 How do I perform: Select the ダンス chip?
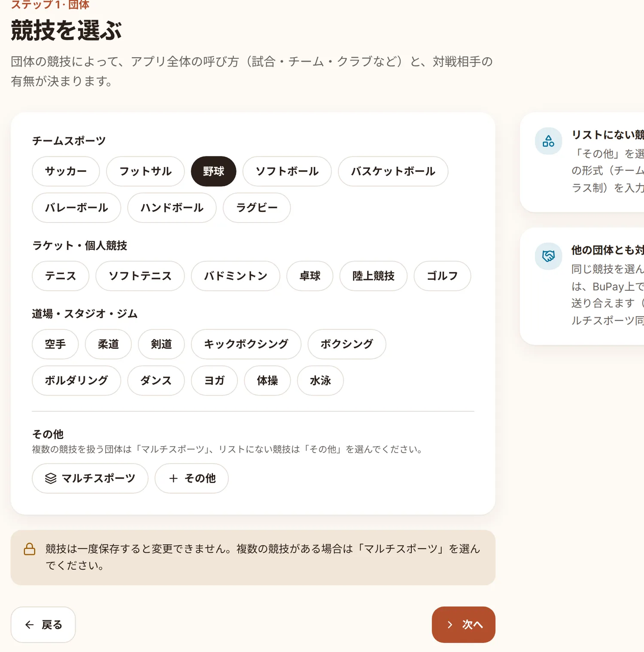tap(156, 381)
